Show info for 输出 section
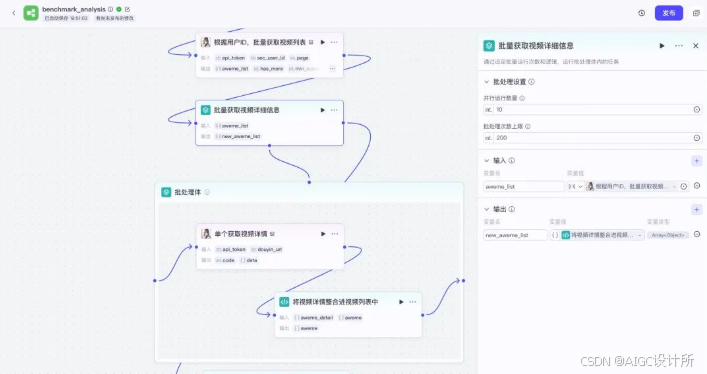 [x=512, y=209]
